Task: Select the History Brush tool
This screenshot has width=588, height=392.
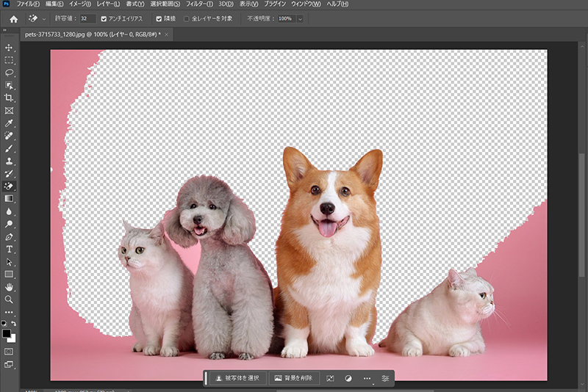Action: pyautogui.click(x=9, y=174)
